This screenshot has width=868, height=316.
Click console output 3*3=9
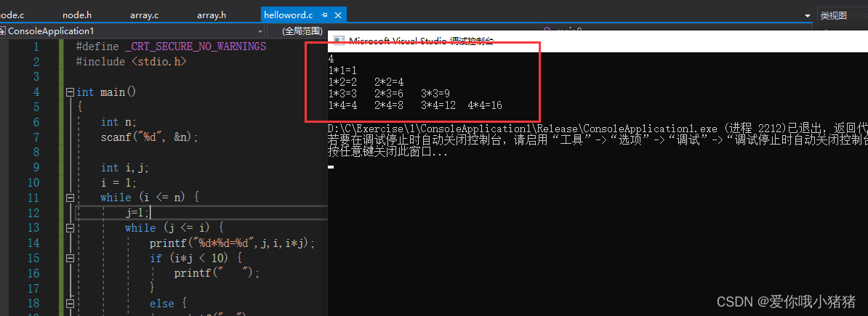tap(435, 94)
